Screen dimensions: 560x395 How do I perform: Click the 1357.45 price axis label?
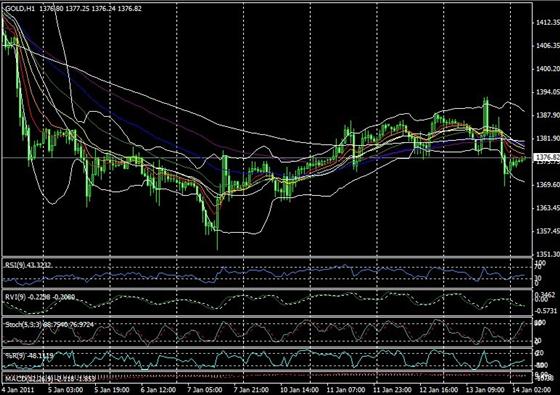pyautogui.click(x=548, y=231)
